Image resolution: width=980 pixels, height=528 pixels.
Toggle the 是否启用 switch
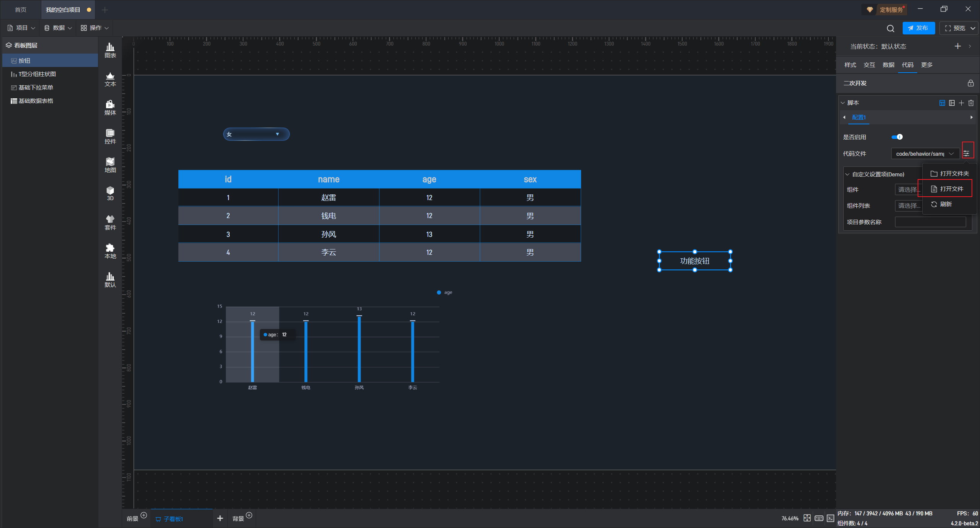pyautogui.click(x=897, y=137)
